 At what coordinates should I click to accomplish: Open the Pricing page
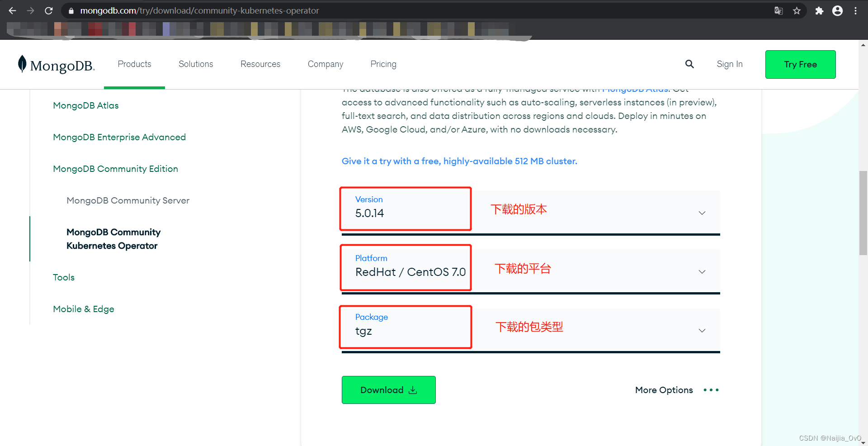click(383, 64)
